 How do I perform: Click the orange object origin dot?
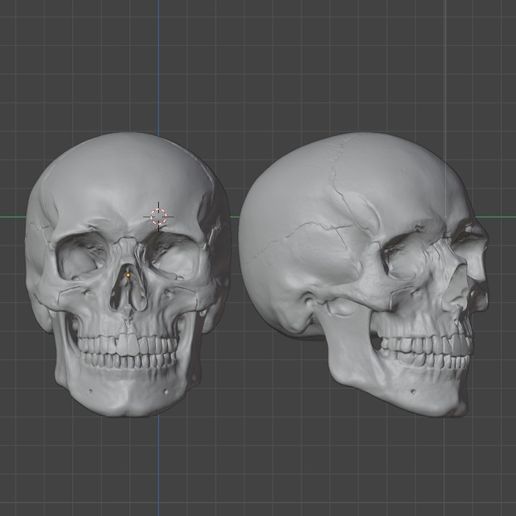[x=127, y=275]
